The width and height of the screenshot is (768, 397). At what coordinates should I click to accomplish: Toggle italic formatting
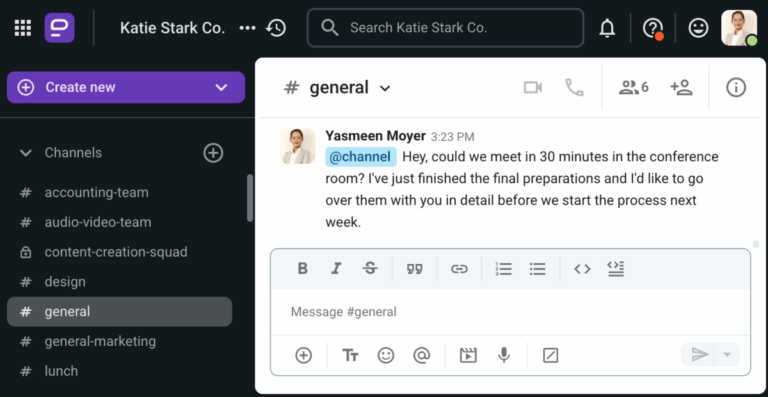point(336,269)
